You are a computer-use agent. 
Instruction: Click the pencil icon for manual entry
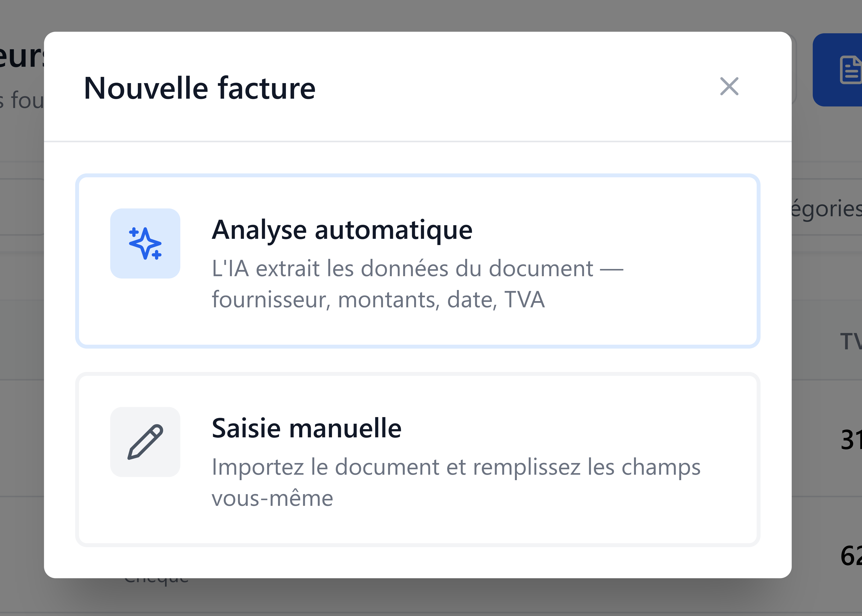coord(145,442)
